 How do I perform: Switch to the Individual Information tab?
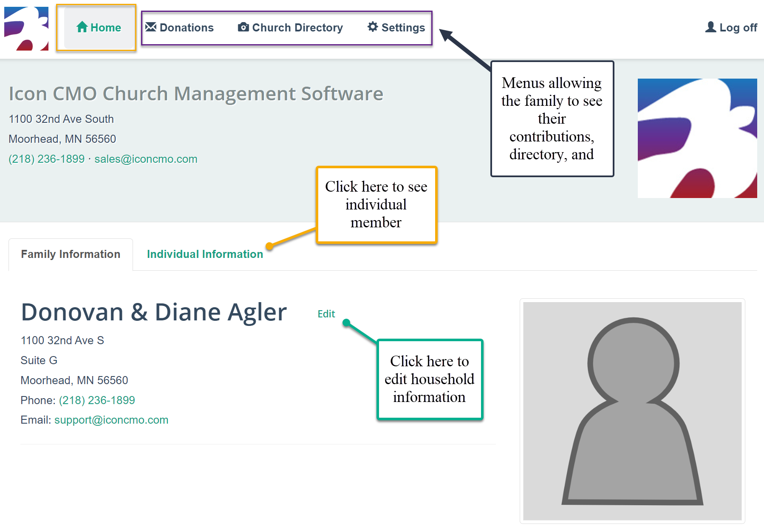(205, 254)
